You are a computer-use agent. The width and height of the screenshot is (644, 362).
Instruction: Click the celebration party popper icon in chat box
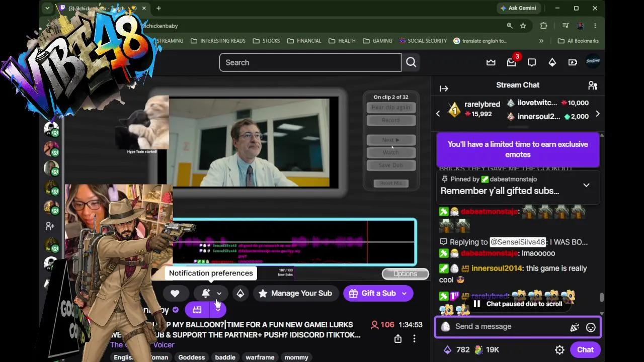pyautogui.click(x=575, y=327)
